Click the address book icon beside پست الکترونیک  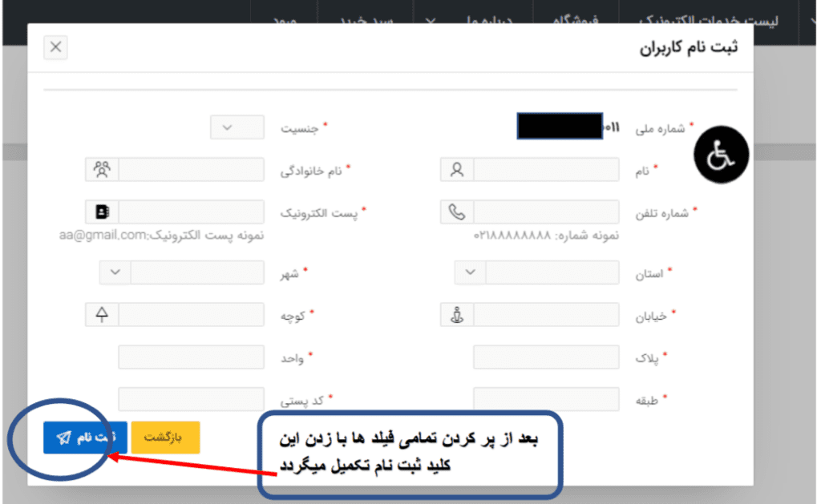tap(102, 212)
